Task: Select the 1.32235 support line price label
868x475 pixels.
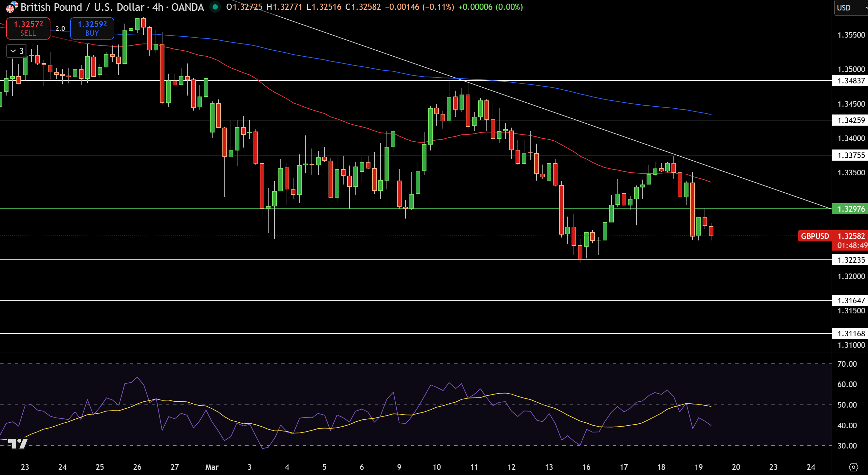Action: 851,260
